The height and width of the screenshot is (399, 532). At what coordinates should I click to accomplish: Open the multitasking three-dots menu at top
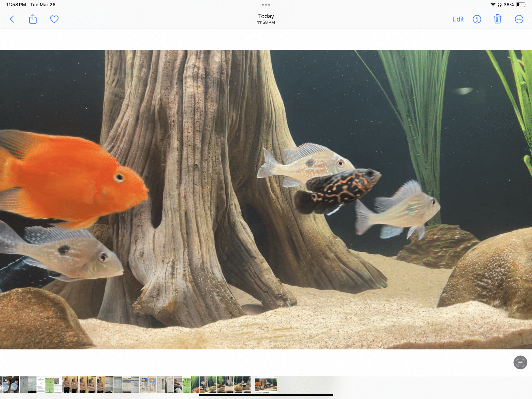266,5
